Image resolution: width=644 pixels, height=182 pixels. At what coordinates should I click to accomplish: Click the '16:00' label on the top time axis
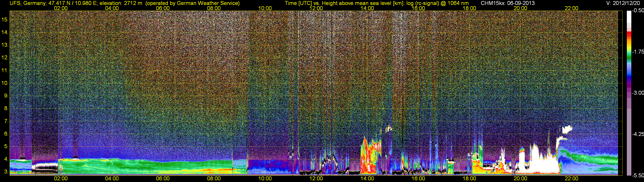click(x=418, y=8)
